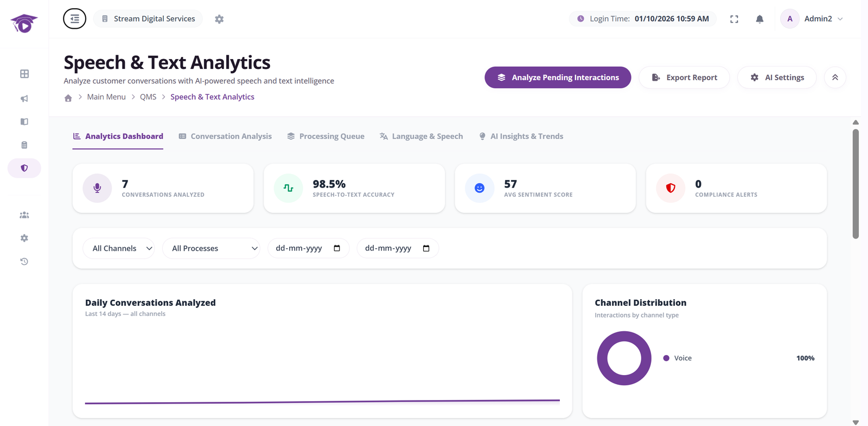Viewport: 868px width, 426px height.
Task: Click the home breadcrumb icon
Action: [x=68, y=98]
